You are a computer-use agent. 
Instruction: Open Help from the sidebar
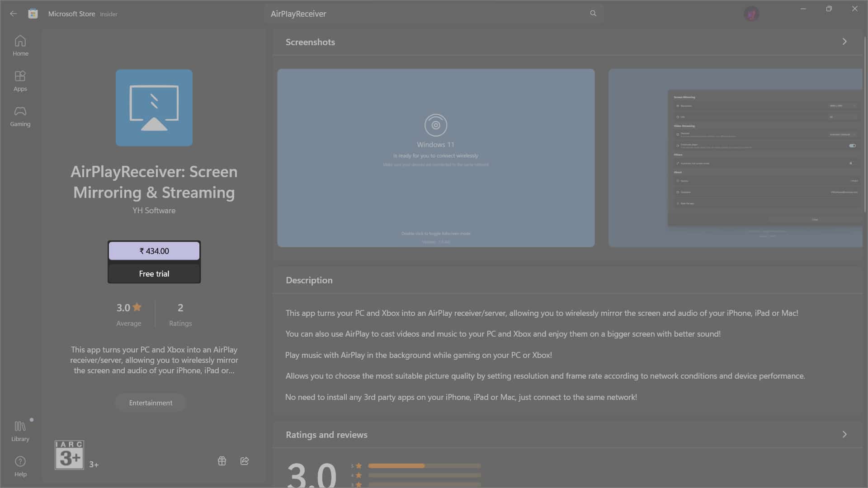[20, 466]
